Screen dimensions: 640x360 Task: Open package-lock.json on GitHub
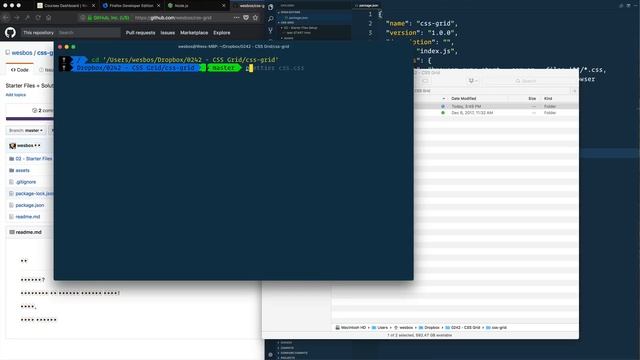34,193
